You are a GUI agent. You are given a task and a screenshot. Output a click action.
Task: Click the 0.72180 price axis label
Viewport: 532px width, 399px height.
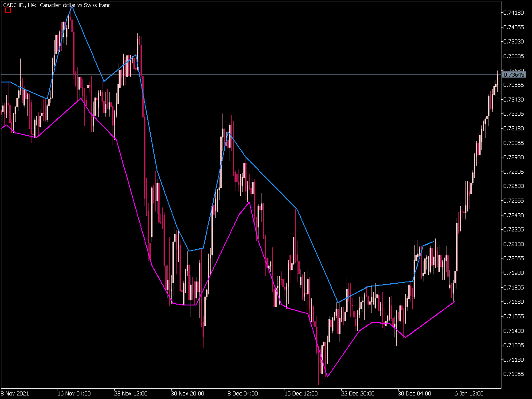pyautogui.click(x=514, y=244)
